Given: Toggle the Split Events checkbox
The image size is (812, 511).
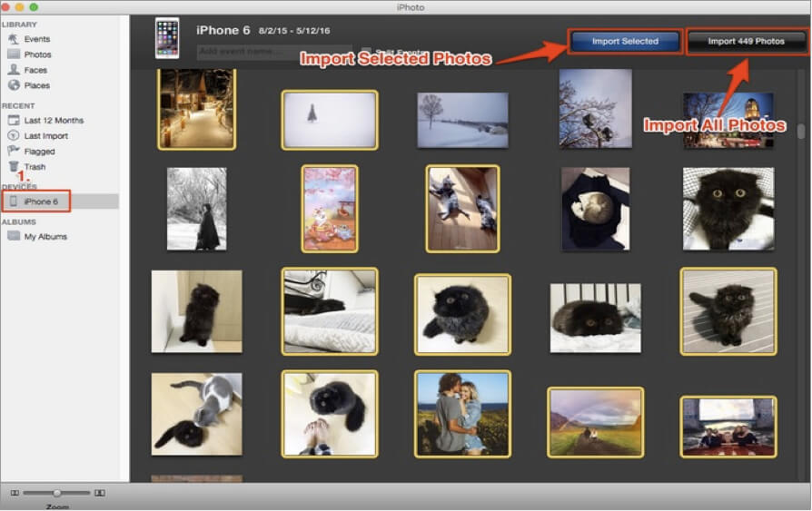Looking at the screenshot, I should (x=366, y=51).
